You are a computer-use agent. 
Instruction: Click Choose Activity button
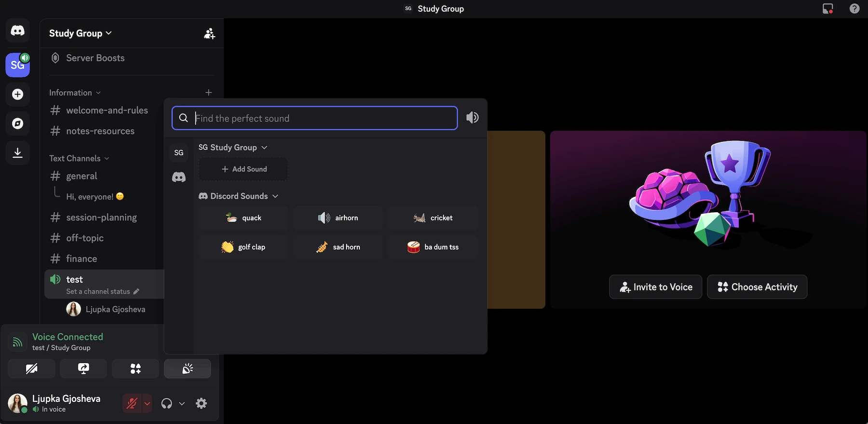[757, 287]
